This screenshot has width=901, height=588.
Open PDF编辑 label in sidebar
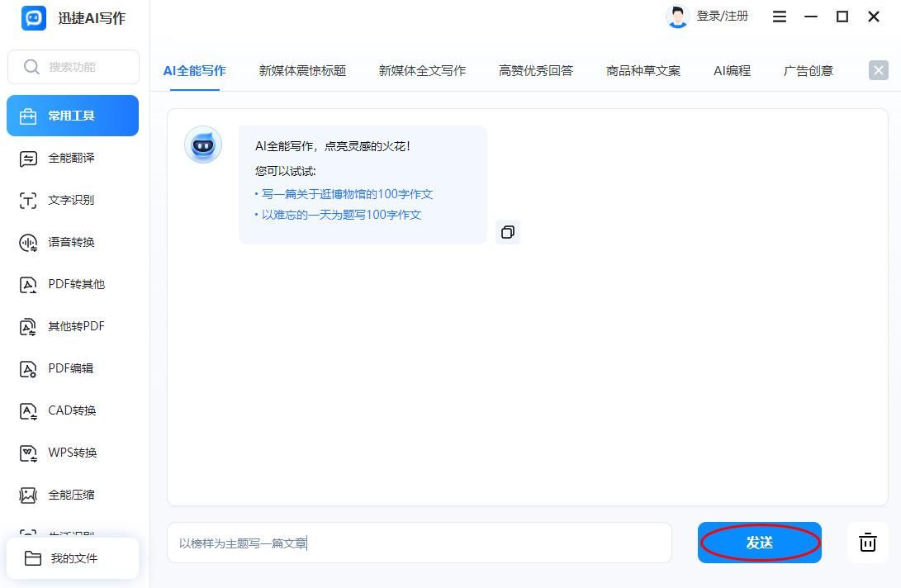(71, 368)
